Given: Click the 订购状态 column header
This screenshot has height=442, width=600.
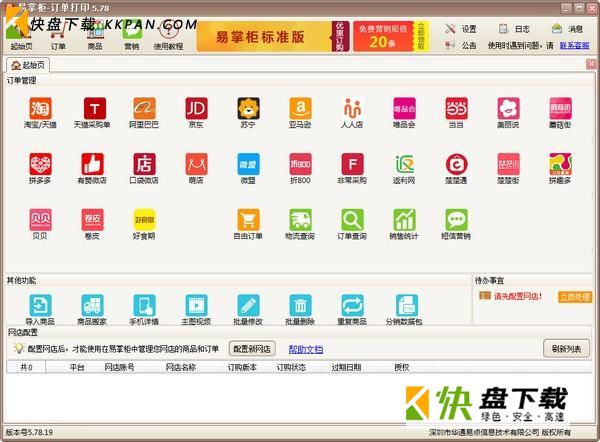Looking at the screenshot, I should [291, 367].
